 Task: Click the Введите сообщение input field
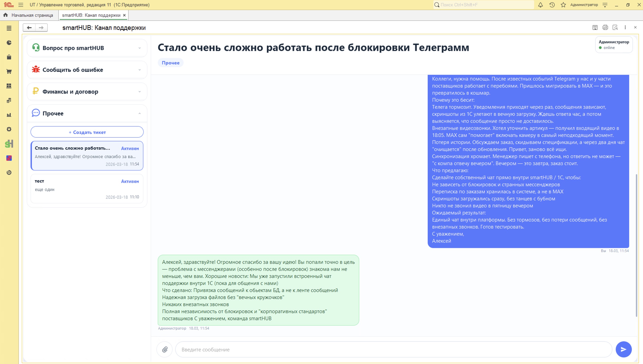click(x=394, y=349)
